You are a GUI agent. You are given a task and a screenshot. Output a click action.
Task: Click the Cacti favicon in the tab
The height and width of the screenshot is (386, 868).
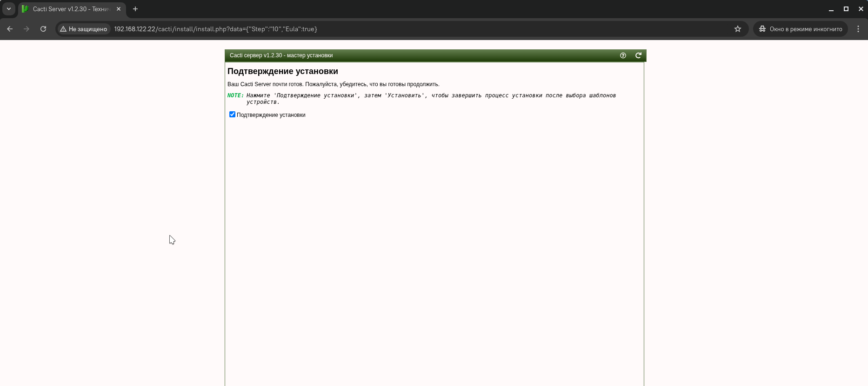click(x=25, y=9)
